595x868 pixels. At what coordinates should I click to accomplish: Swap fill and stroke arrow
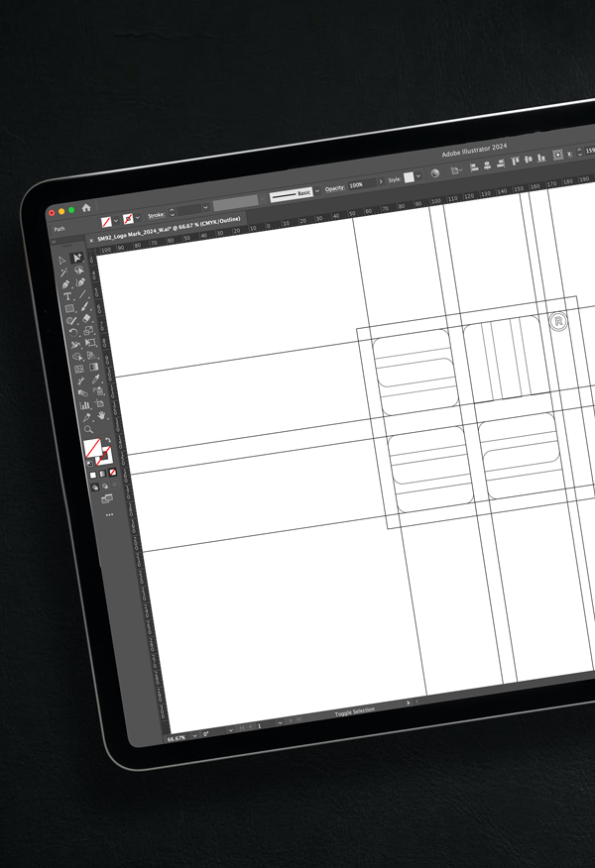[x=106, y=442]
